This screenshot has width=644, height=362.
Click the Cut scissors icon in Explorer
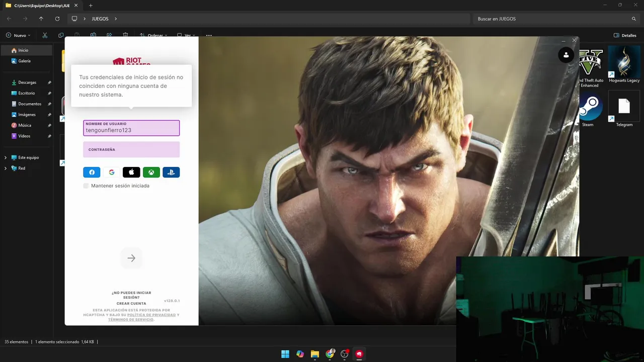(45, 35)
